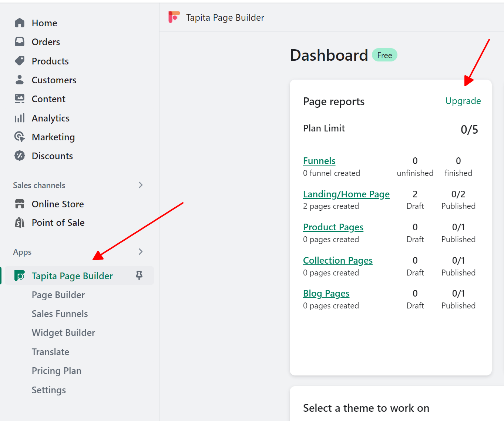
Task: Click the Sales channels heading
Action: (x=39, y=185)
